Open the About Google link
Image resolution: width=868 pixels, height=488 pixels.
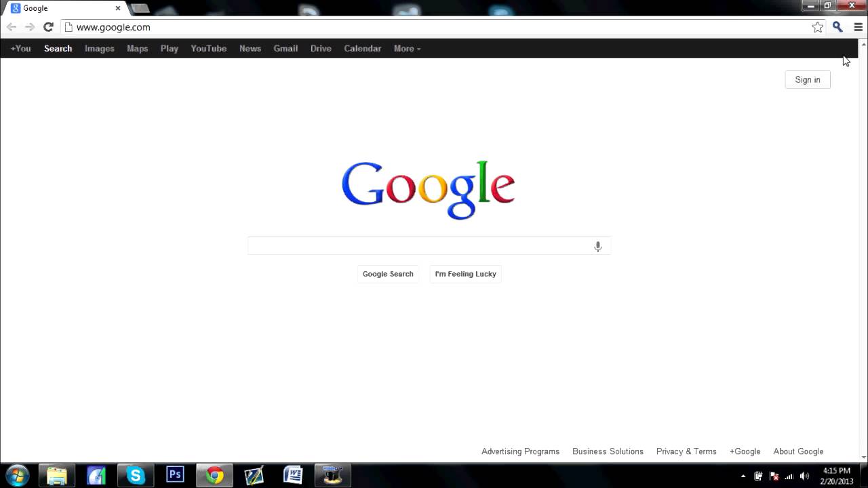coord(798,451)
